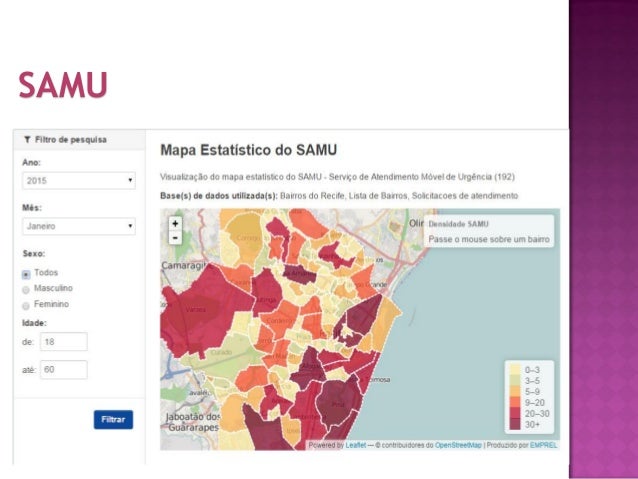Click the SAMU slide title
638x479 pixels.
pyautogui.click(x=63, y=85)
